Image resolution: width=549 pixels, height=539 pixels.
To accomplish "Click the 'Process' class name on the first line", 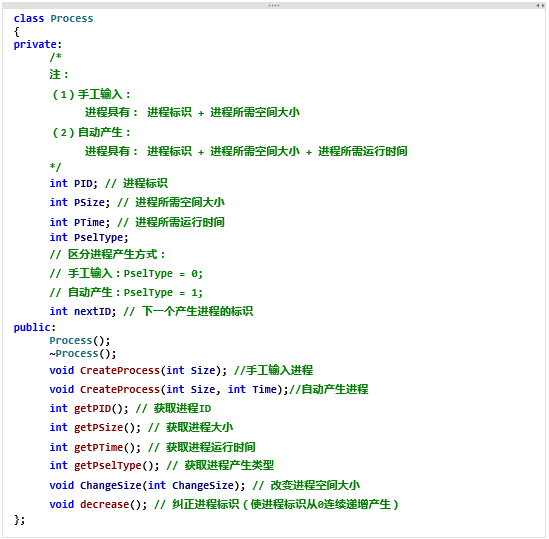I will click(x=72, y=18).
